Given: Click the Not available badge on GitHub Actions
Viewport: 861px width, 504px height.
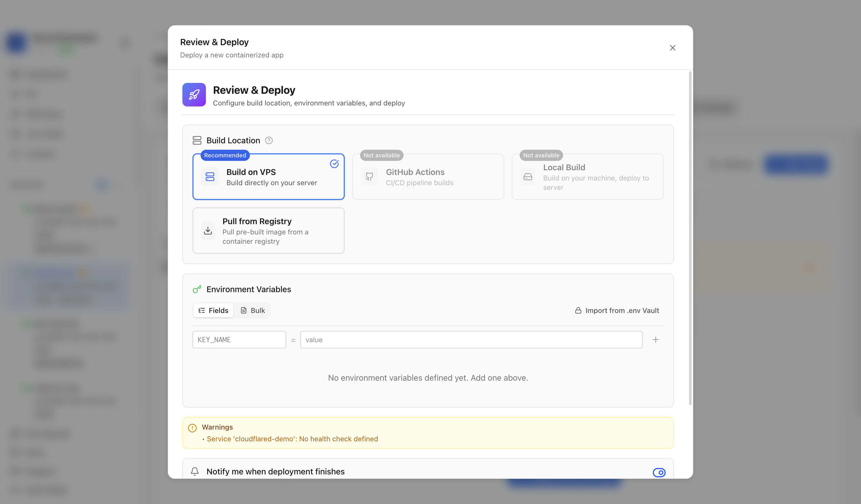Looking at the screenshot, I should pyautogui.click(x=381, y=155).
